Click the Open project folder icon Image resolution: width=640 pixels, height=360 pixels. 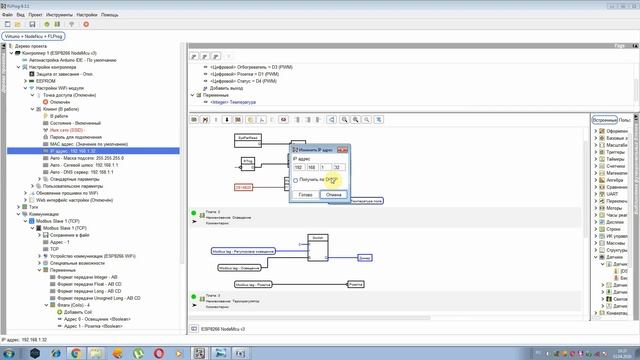pos(18,24)
